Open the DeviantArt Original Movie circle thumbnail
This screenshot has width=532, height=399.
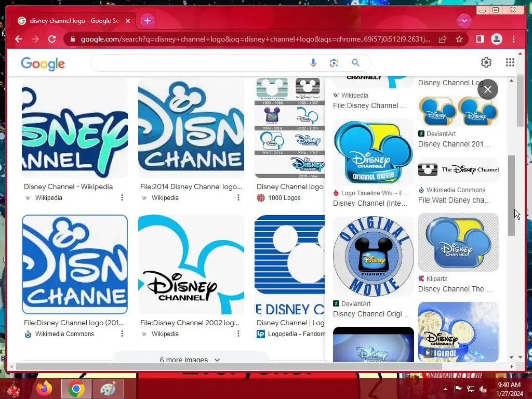[x=373, y=257]
